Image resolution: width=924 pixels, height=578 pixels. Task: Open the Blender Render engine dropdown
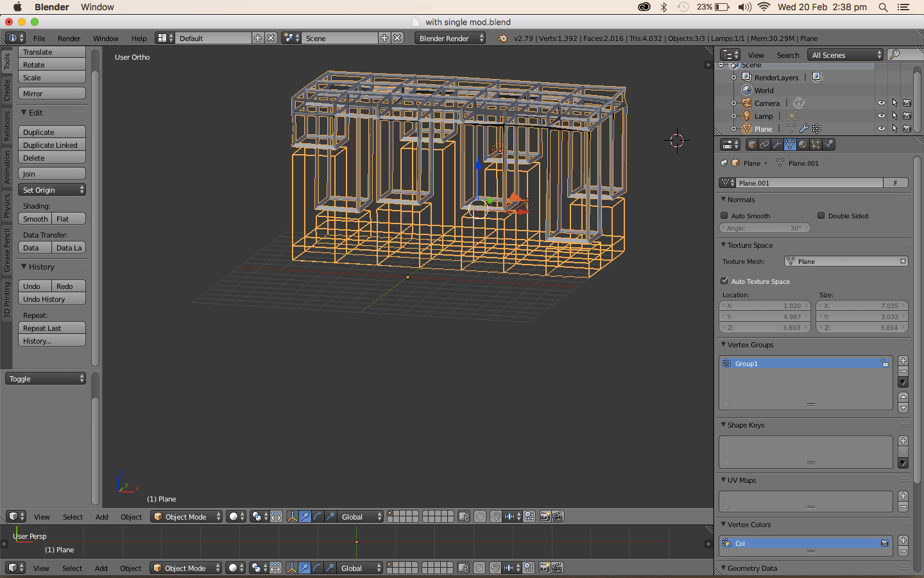click(x=450, y=38)
